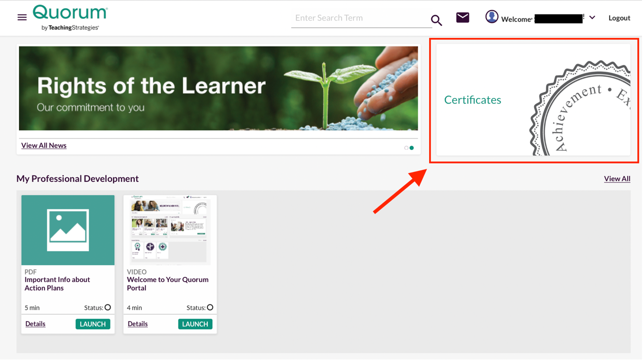The height and width of the screenshot is (362, 644).
Task: Open Details for Welcome to Your Quorum Portal
Action: point(137,323)
